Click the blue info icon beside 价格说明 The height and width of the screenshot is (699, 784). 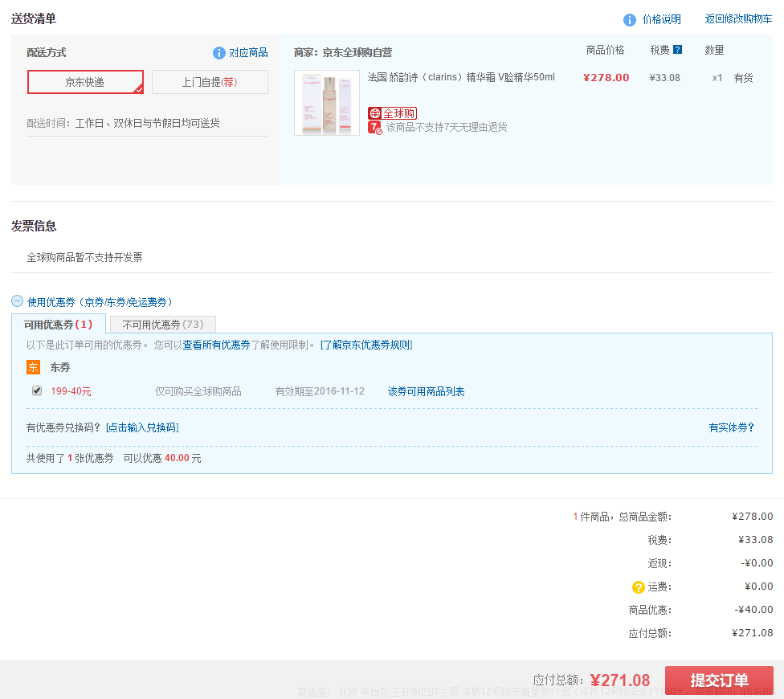(630, 20)
